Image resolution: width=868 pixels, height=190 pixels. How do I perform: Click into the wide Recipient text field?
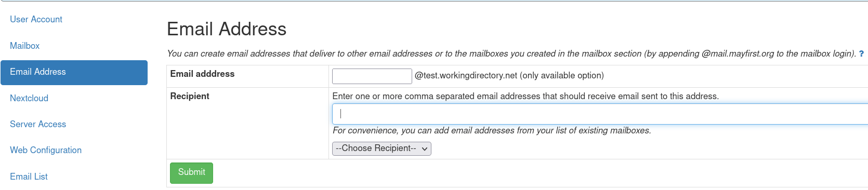[x=600, y=114]
